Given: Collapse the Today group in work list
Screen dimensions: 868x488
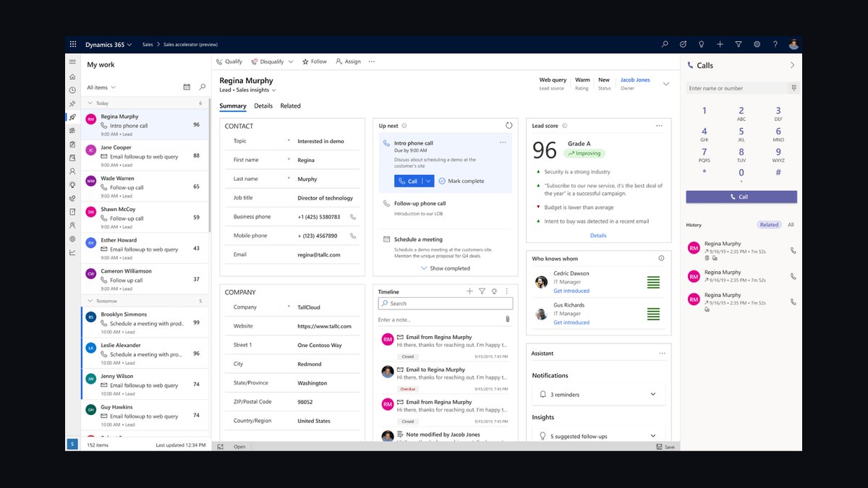Looking at the screenshot, I should pyautogui.click(x=90, y=103).
